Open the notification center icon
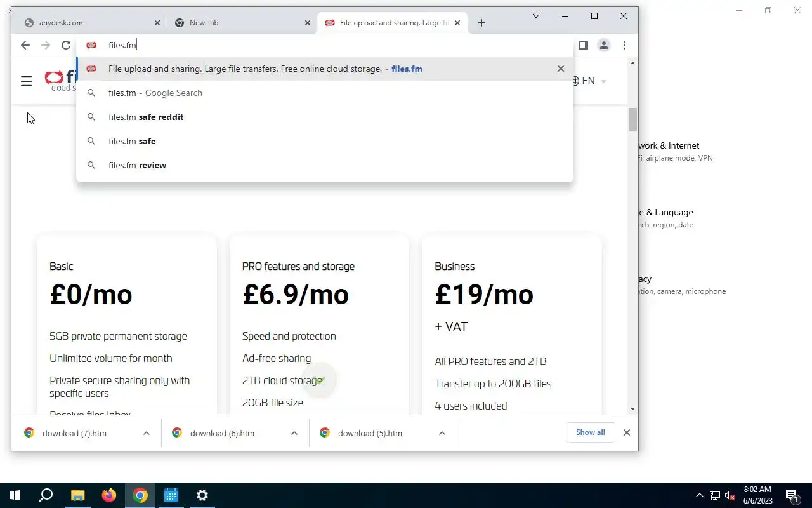Image resolution: width=812 pixels, height=508 pixels. click(792, 495)
